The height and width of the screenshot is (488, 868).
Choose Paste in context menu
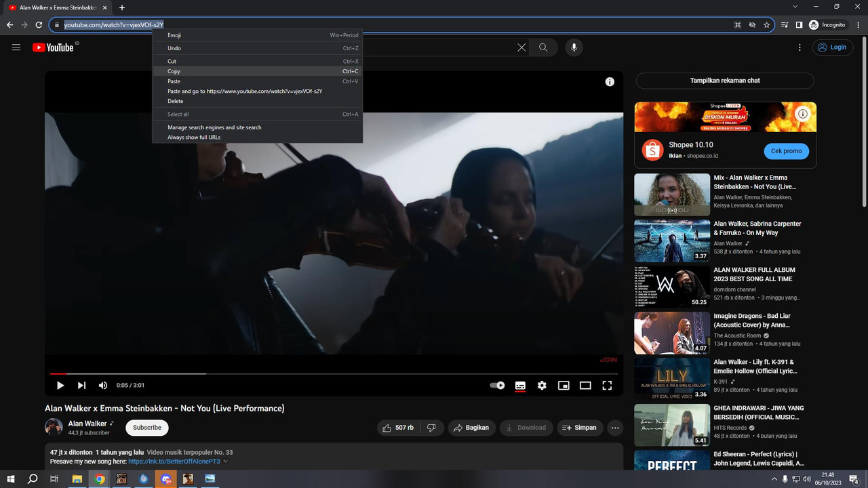tap(258, 81)
